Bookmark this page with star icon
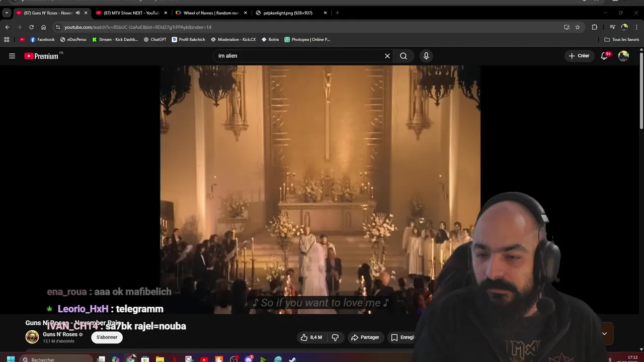The image size is (644, 362). point(578,27)
